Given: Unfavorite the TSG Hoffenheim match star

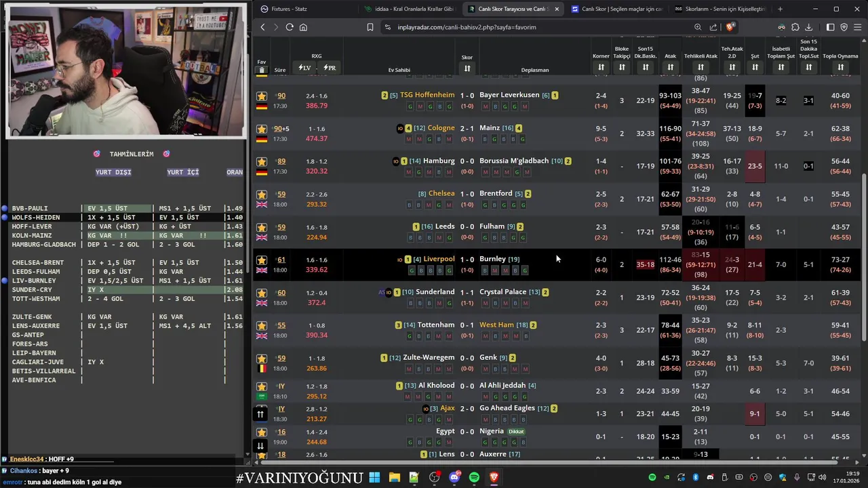Looking at the screenshot, I should [x=262, y=96].
